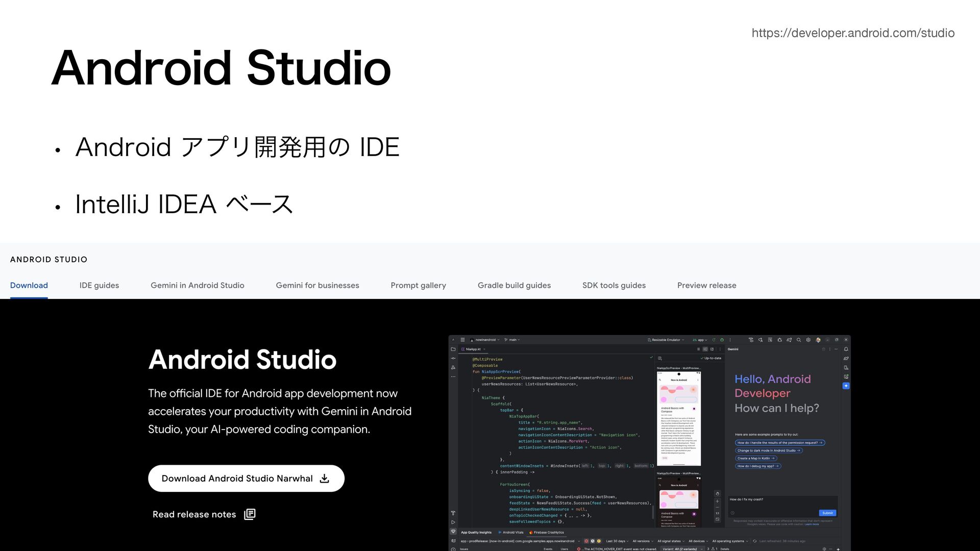Click the zoom to fit icon in preview
Viewport: 980px width, 551px height.
[717, 519]
